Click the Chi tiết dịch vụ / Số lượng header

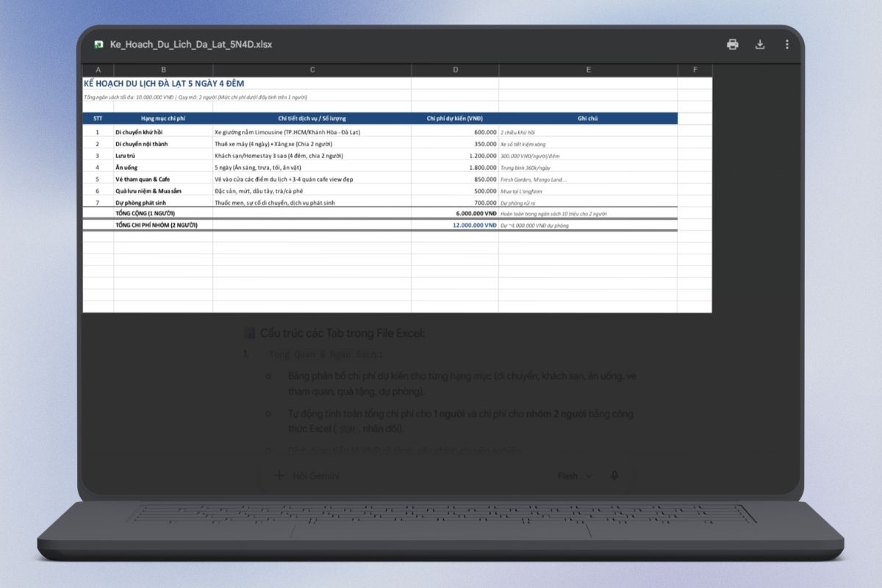pos(312,118)
